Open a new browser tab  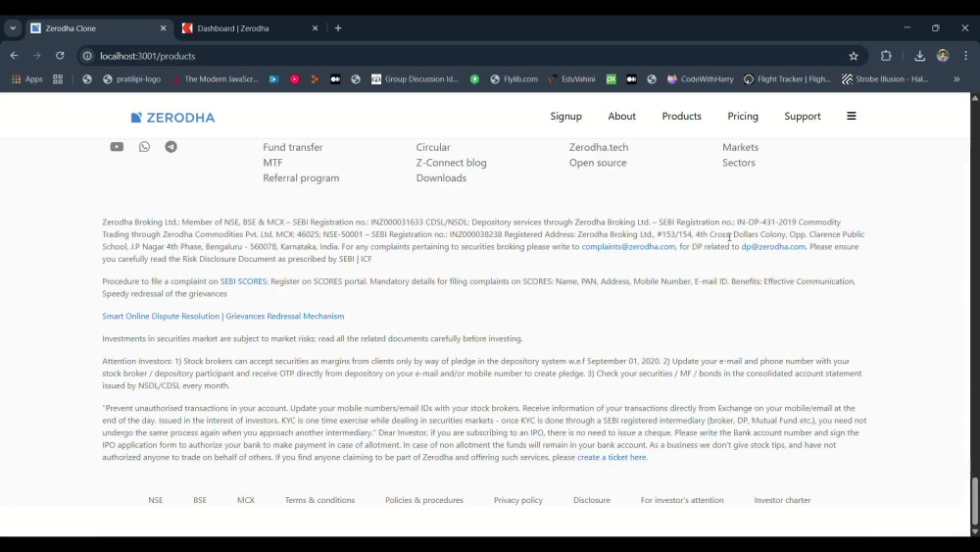[338, 28]
